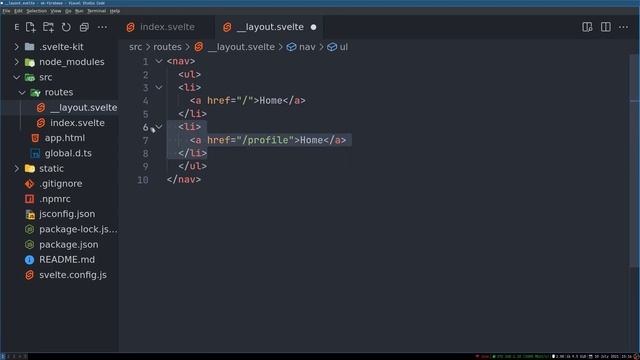The image size is (640, 360).
Task: Open editor more actions ellipsis at right
Action: tap(623, 27)
